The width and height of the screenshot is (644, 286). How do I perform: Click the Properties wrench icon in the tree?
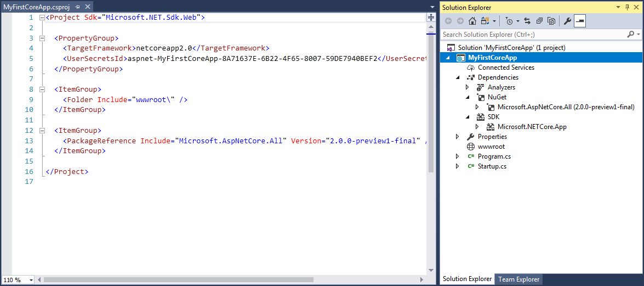pyautogui.click(x=471, y=137)
